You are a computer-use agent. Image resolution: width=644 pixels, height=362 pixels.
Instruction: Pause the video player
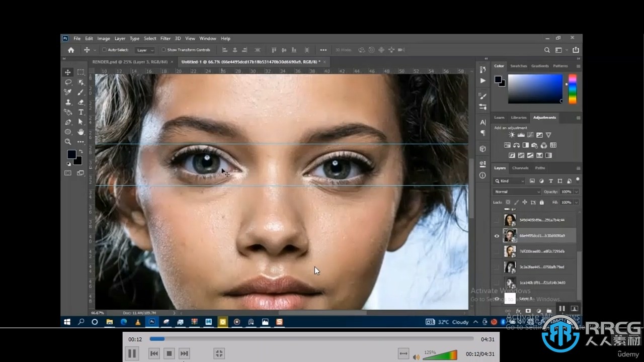(x=132, y=353)
